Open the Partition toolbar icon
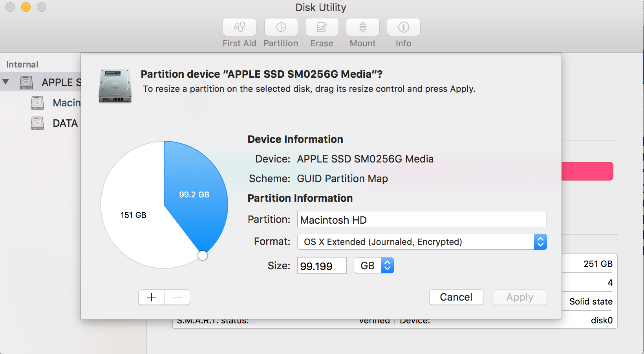The image size is (644, 354). (x=281, y=27)
